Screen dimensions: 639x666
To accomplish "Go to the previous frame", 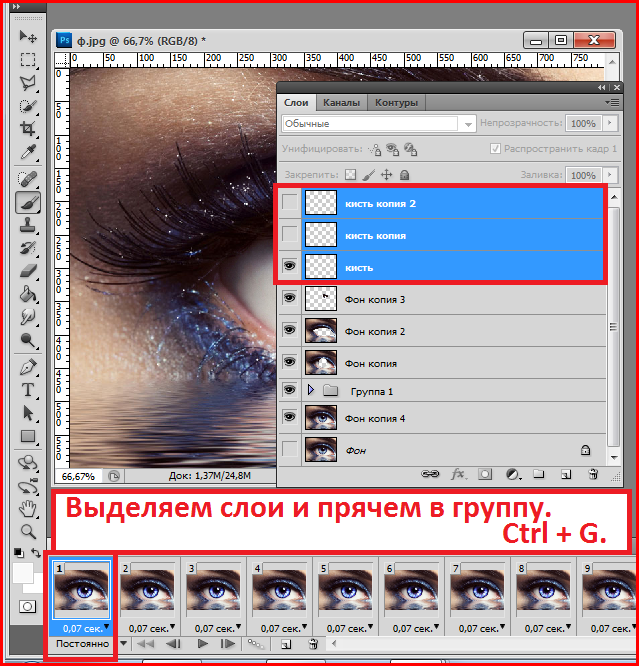I will coord(173,644).
